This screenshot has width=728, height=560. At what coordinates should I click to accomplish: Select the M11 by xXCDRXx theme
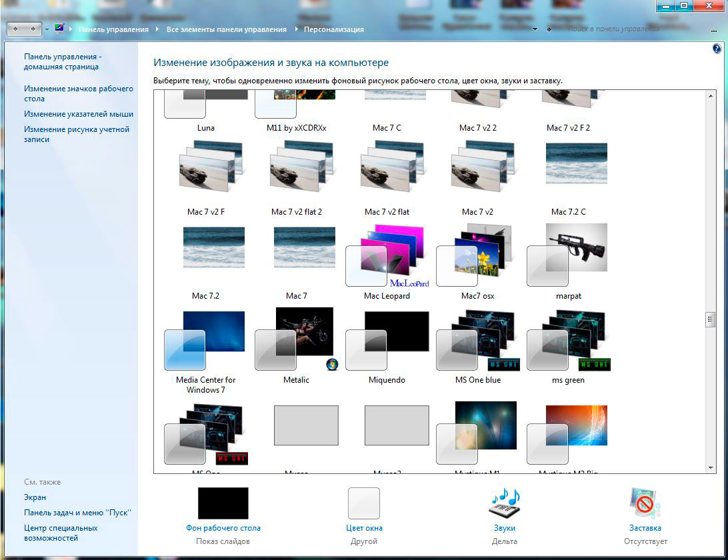(296, 111)
